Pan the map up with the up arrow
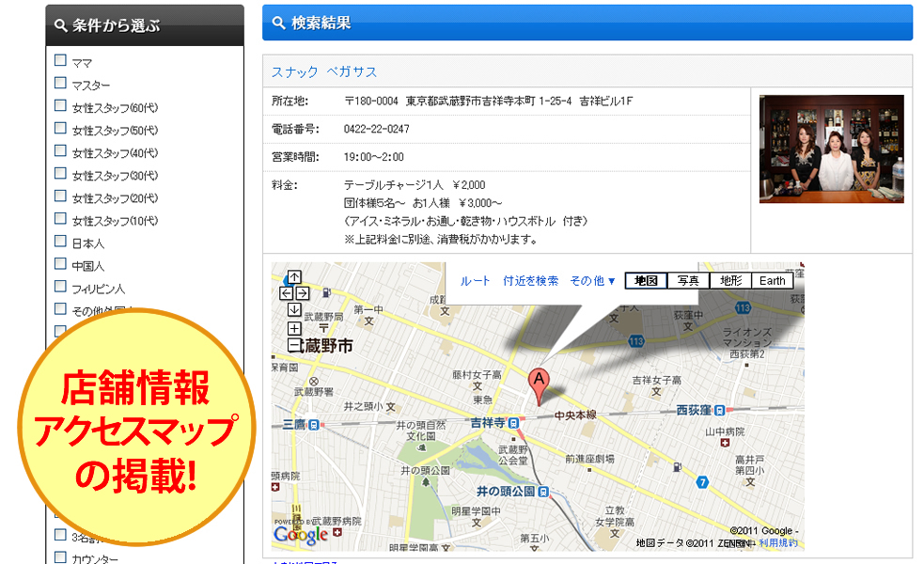This screenshot has width=924, height=564. click(x=294, y=276)
